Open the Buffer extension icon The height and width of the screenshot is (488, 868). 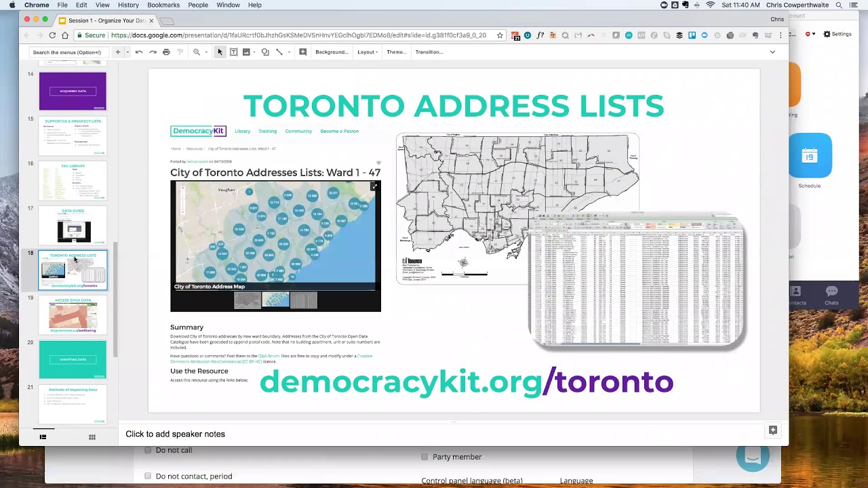coord(679,35)
